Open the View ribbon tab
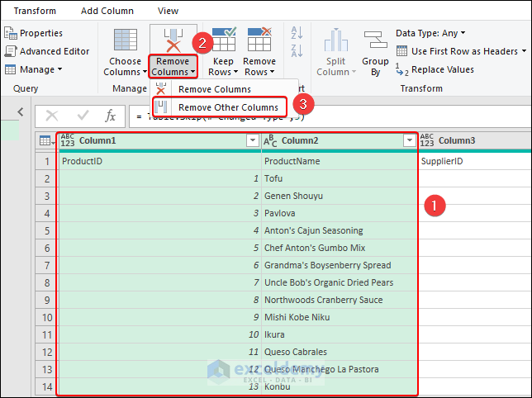Viewport: 532px width, 398px height. [168, 11]
